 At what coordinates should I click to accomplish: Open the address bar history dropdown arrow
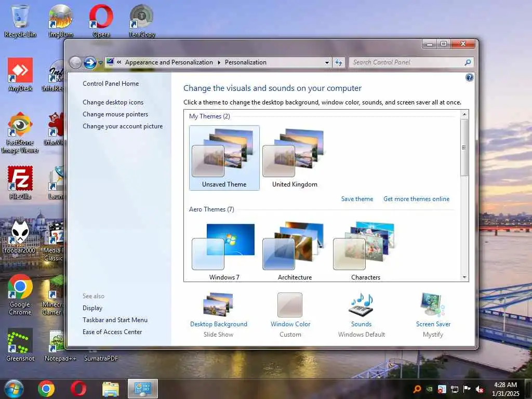[327, 63]
